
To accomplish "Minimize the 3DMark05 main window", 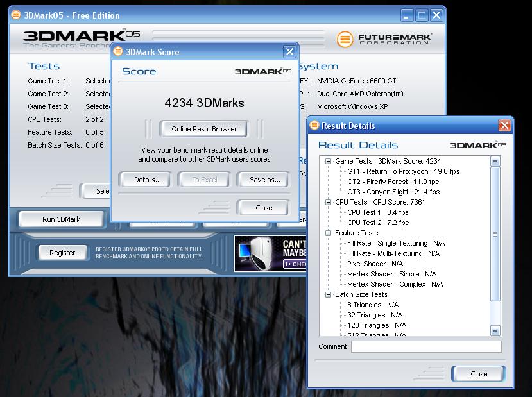I will [x=406, y=15].
